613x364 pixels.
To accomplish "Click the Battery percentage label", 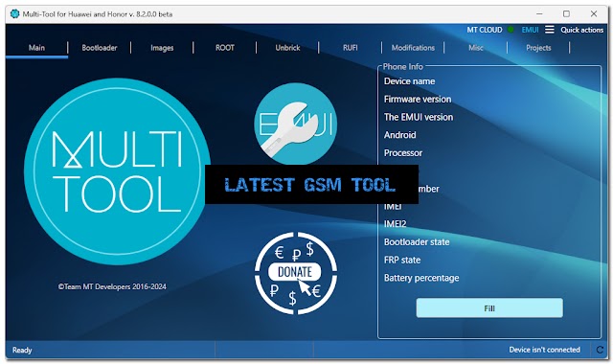I will click(x=421, y=278).
